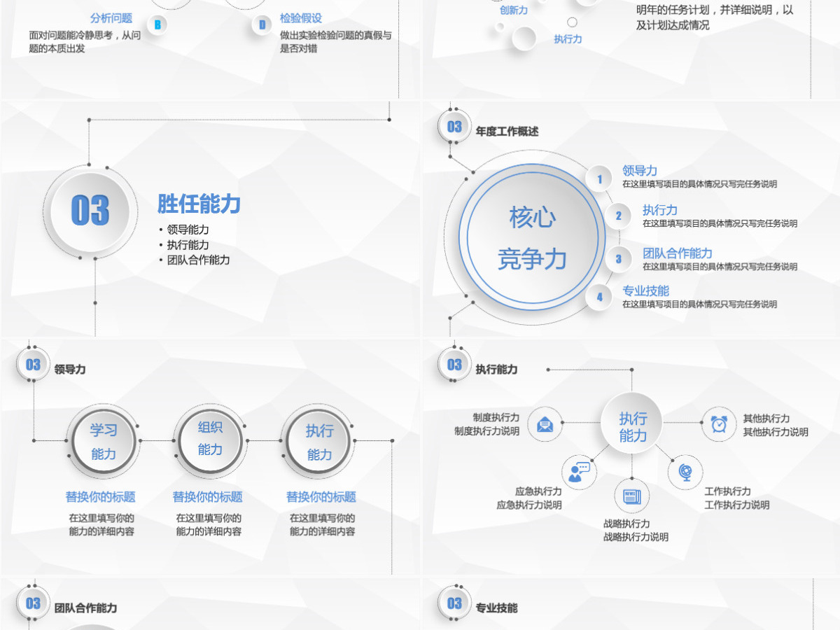The width and height of the screenshot is (840, 630).
Task: Click the 03 badge beside 年度工作概述
Action: click(454, 127)
